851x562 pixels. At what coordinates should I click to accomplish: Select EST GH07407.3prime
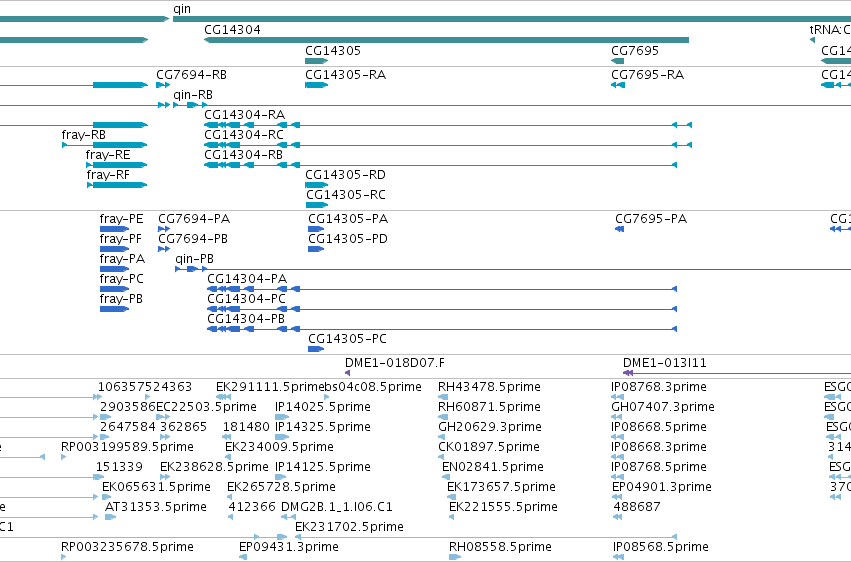(663, 407)
